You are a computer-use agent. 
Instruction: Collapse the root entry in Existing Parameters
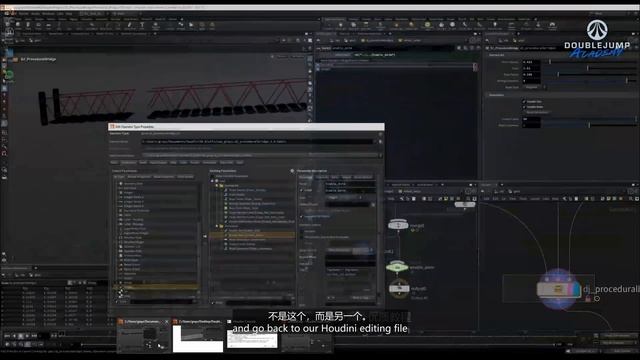[x=212, y=181]
